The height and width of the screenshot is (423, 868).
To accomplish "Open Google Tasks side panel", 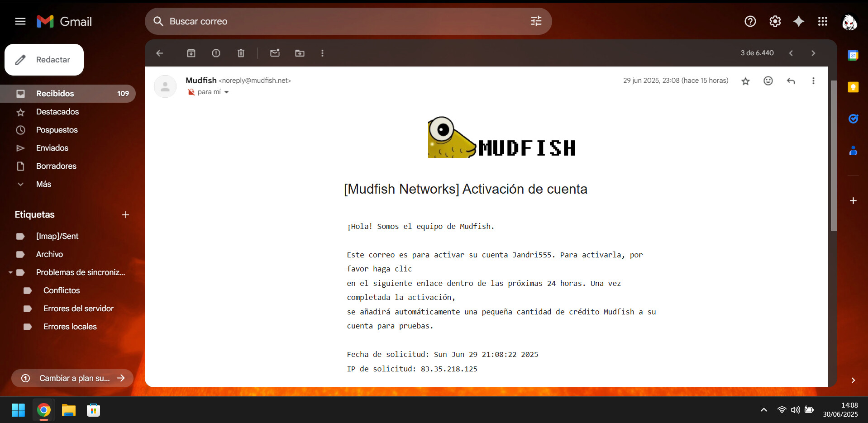I will 853,119.
